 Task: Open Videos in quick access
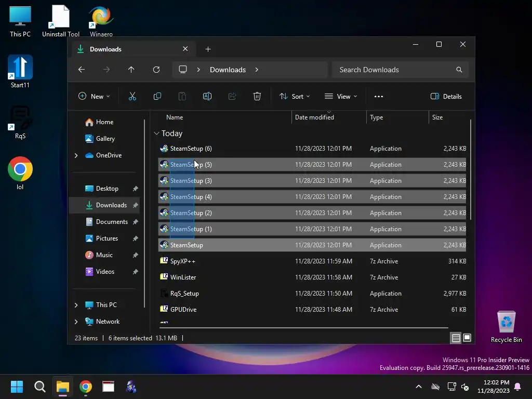click(x=105, y=272)
